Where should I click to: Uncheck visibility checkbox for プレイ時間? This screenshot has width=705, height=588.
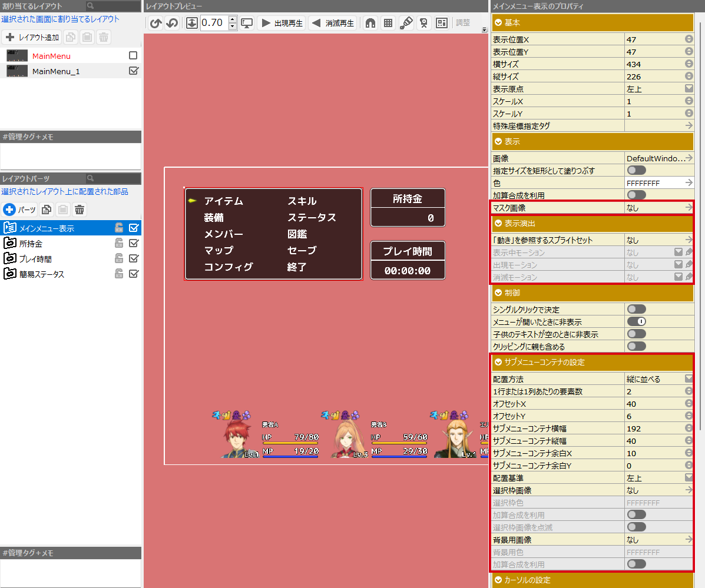coord(134,258)
